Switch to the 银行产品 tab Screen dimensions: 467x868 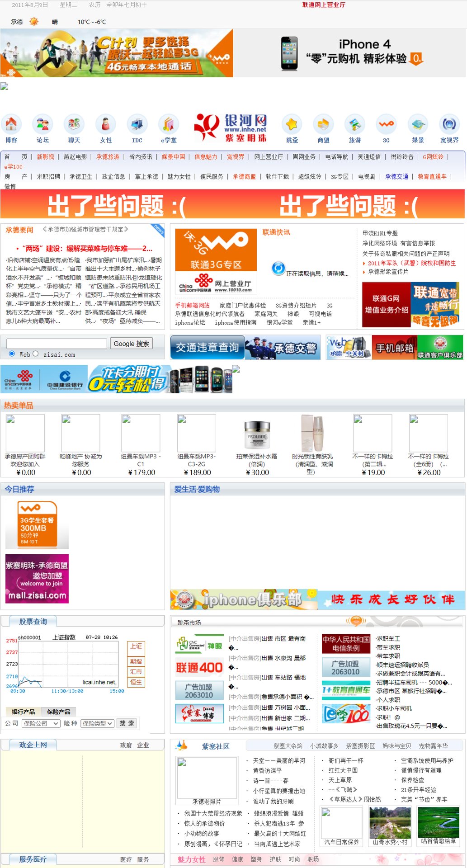pos(24,712)
